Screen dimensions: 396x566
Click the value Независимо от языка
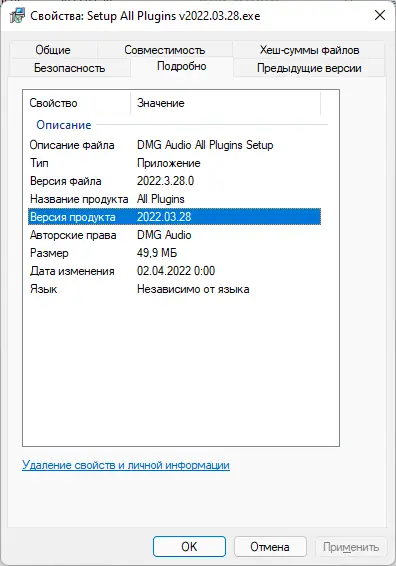[193, 289]
